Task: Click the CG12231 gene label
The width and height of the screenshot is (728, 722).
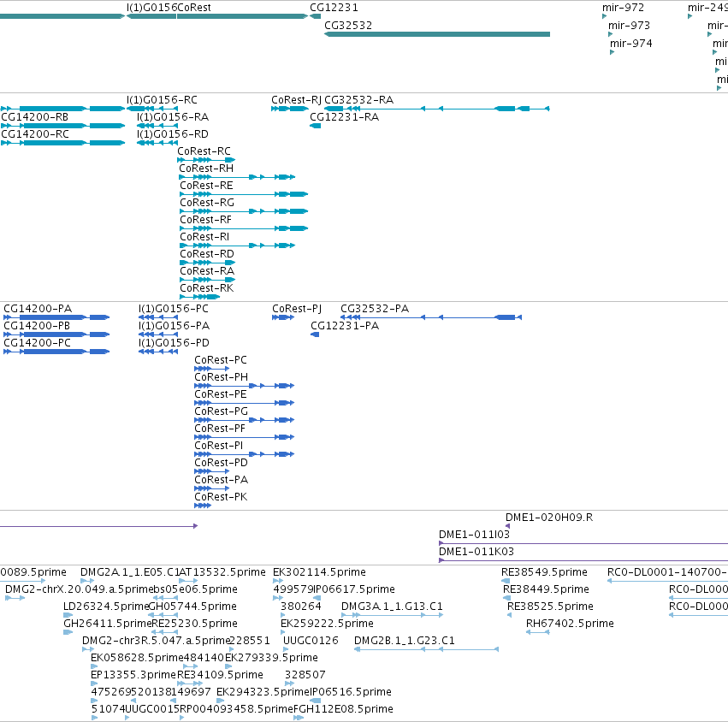Action: click(x=334, y=8)
